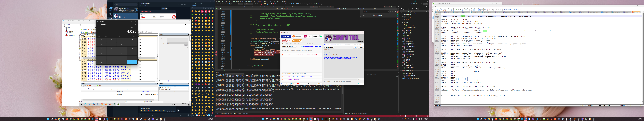Open the Device dropdown in HID Send panel
This screenshot has width=644, height=121.
[x=178, y=39]
